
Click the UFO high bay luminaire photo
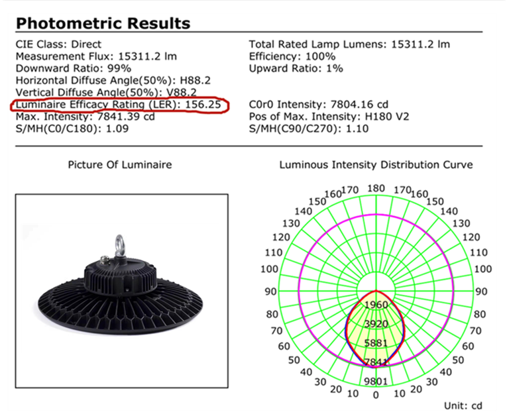(121, 285)
